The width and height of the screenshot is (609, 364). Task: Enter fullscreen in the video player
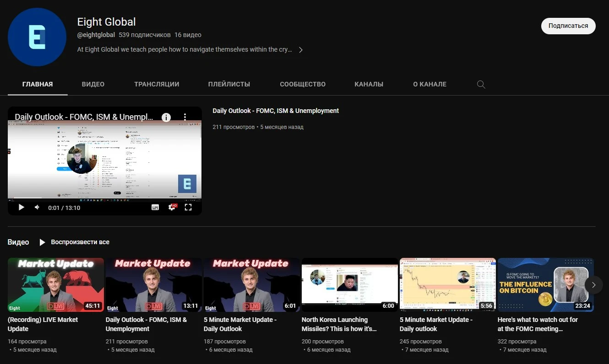[188, 207]
